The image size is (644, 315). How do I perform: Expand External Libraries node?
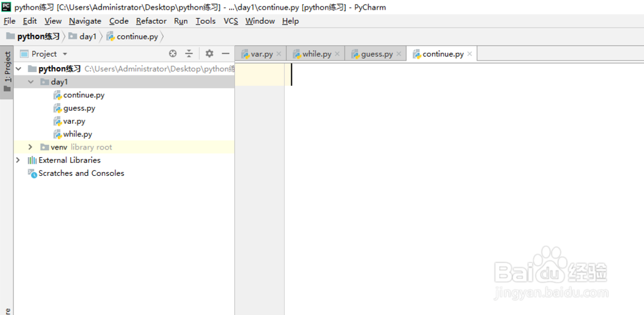(x=17, y=160)
